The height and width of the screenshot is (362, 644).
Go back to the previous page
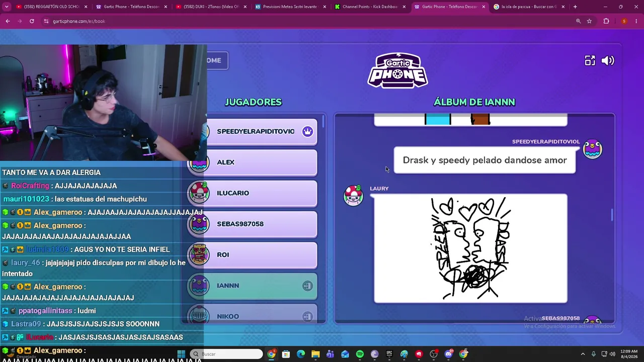coord(8,21)
